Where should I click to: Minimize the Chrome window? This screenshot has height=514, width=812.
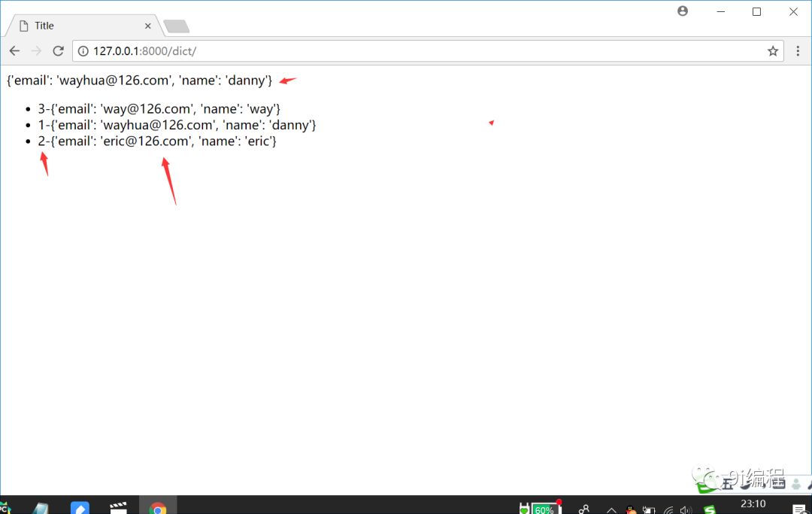[720, 11]
